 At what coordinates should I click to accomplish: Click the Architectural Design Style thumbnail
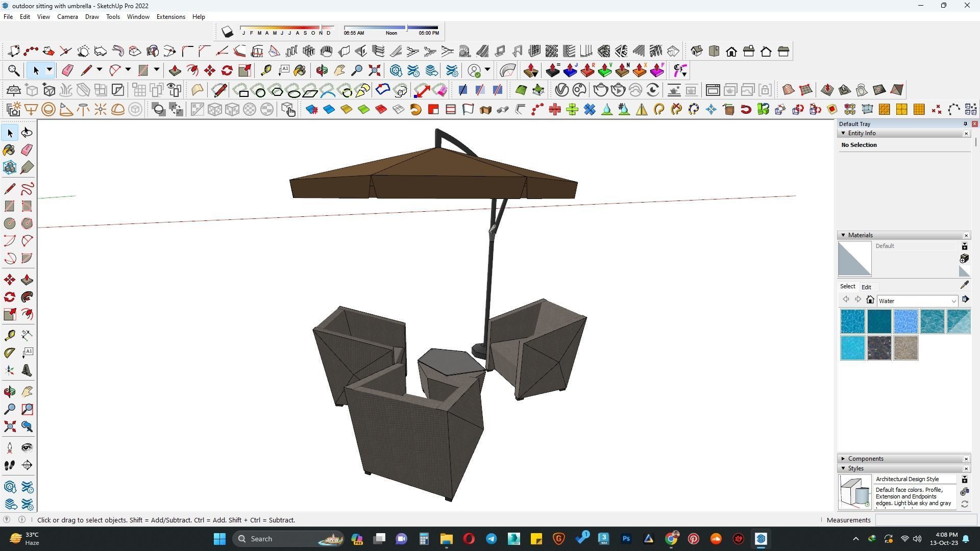(x=855, y=491)
